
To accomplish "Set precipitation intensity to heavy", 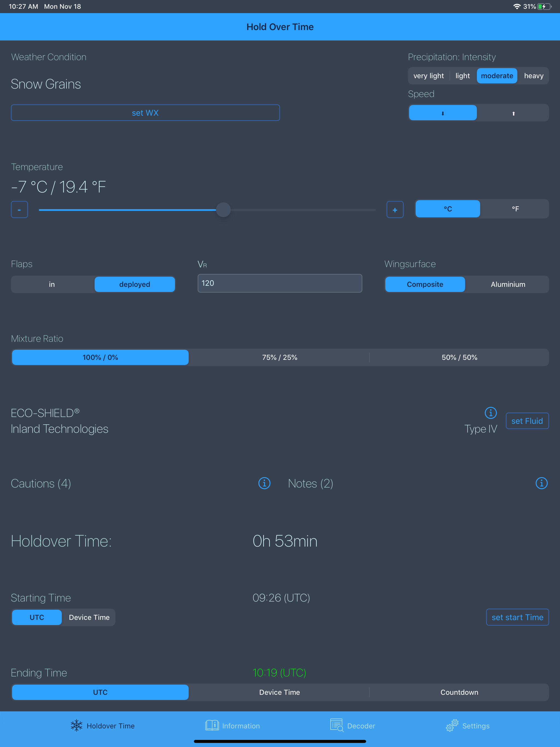I will click(533, 76).
